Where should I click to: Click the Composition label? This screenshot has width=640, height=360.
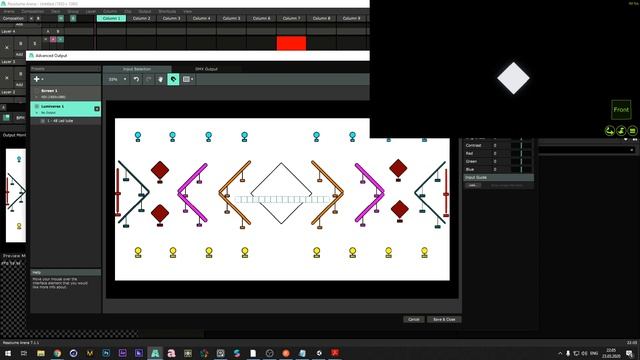13,18
